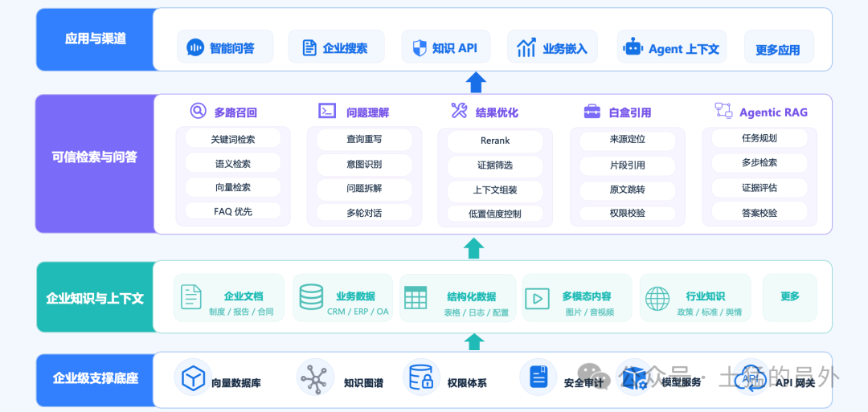Click the FAQ 优先 pill

tap(233, 211)
